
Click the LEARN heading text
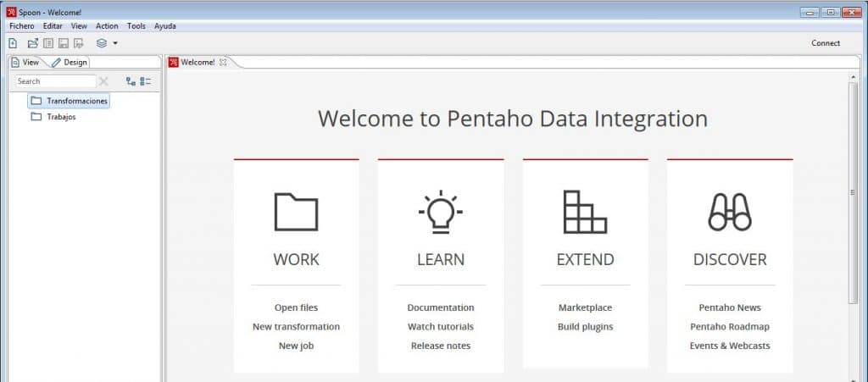441,259
